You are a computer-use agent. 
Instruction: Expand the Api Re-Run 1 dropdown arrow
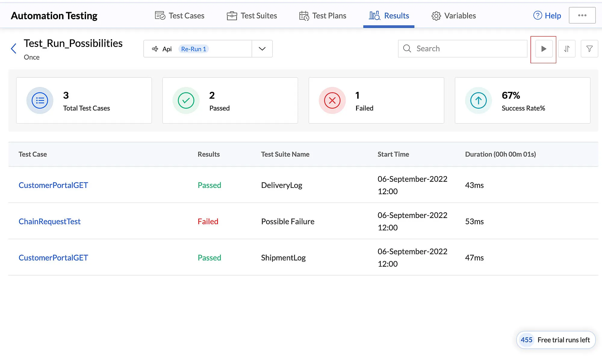point(262,49)
